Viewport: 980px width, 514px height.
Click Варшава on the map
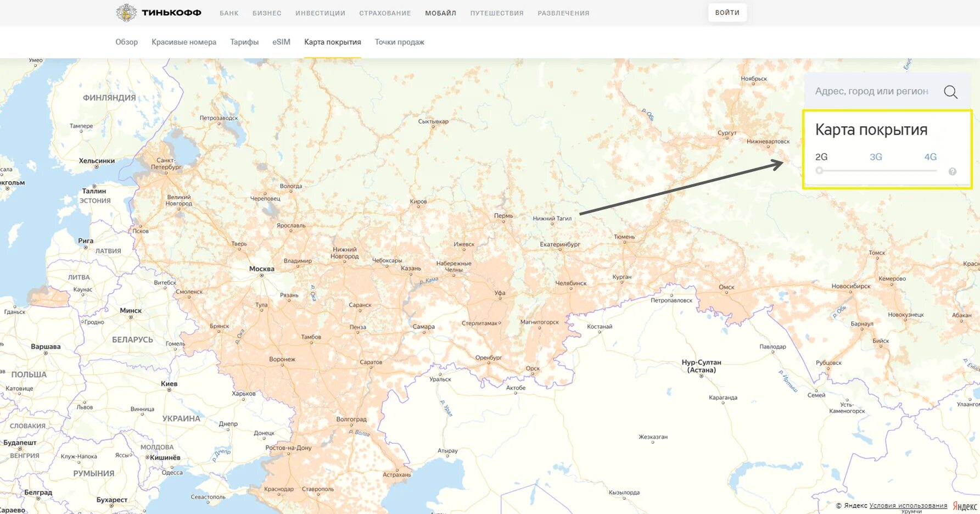(x=46, y=347)
